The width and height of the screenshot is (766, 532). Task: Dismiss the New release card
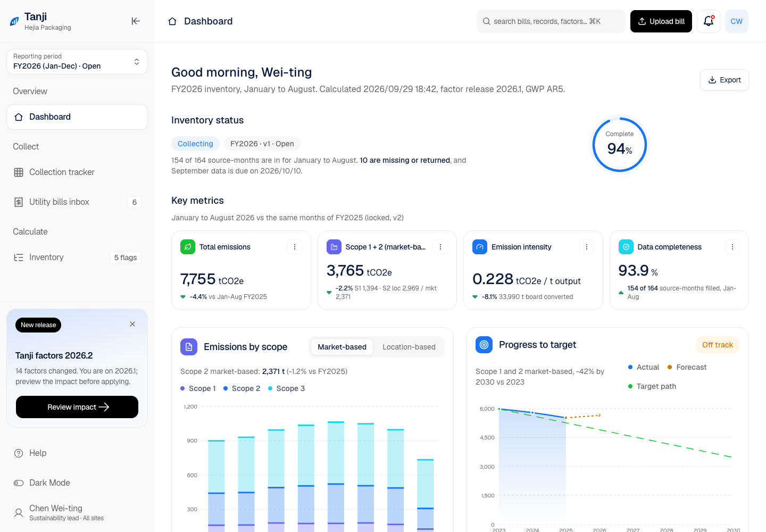pyautogui.click(x=132, y=324)
